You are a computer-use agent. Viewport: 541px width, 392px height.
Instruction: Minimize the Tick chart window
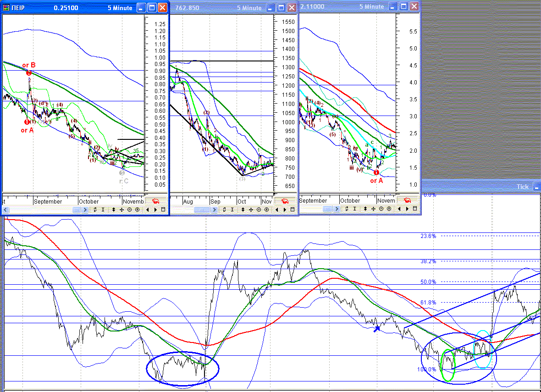point(537,187)
